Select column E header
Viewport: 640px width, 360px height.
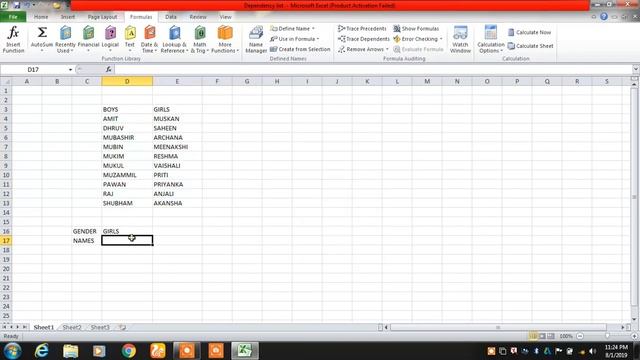(x=177, y=82)
